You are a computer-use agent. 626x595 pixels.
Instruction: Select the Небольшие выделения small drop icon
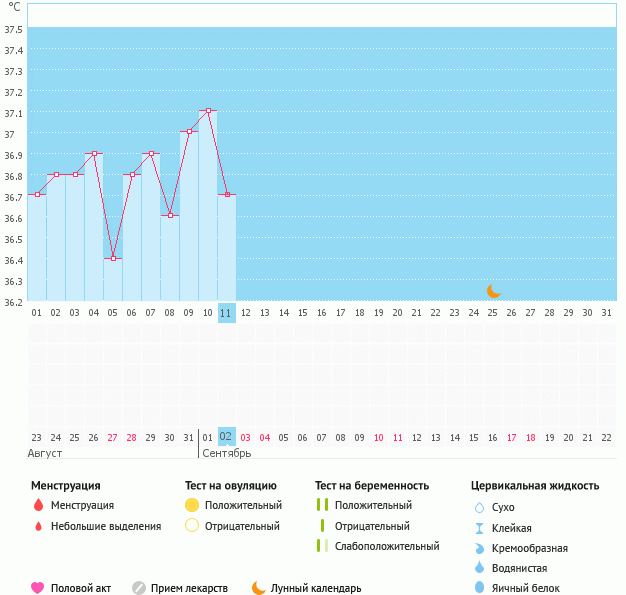pyautogui.click(x=38, y=526)
